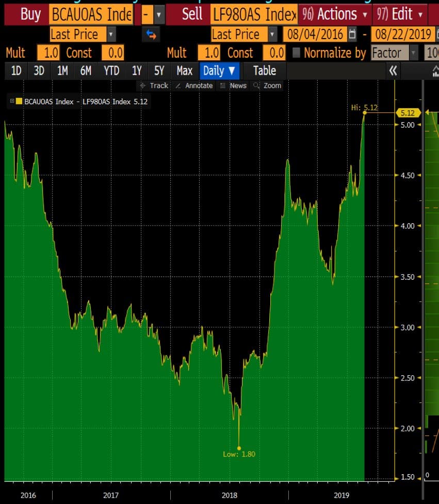Screen dimensions: 439x504
Task: Open the 97) Edit menu
Action: [400, 14]
